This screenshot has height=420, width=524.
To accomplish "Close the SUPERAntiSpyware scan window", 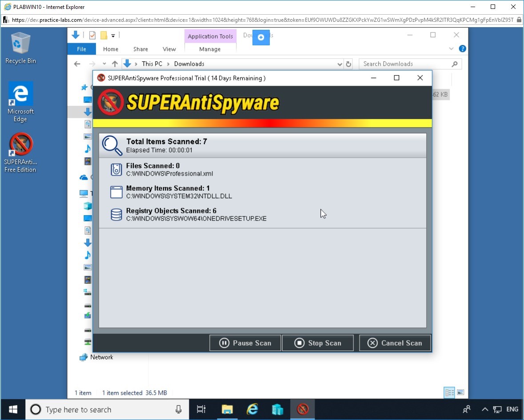I will click(x=420, y=78).
